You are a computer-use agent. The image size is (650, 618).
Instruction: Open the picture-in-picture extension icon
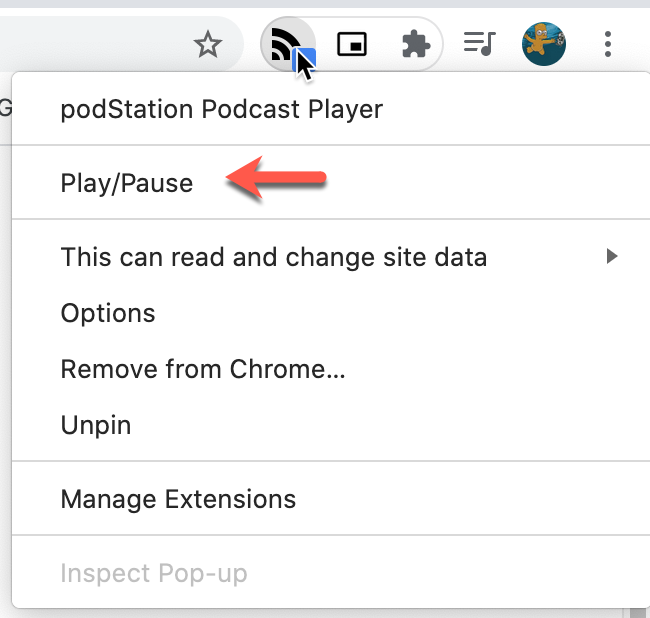(352, 44)
